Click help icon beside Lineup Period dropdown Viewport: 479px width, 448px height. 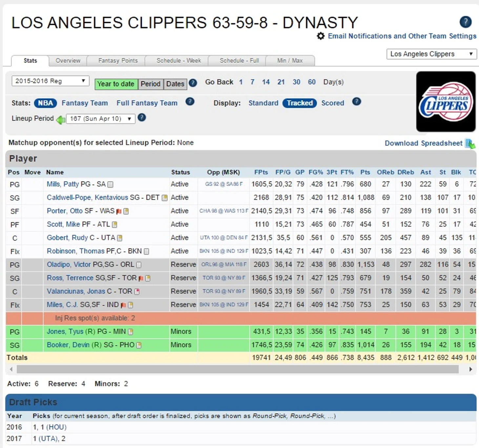click(142, 117)
